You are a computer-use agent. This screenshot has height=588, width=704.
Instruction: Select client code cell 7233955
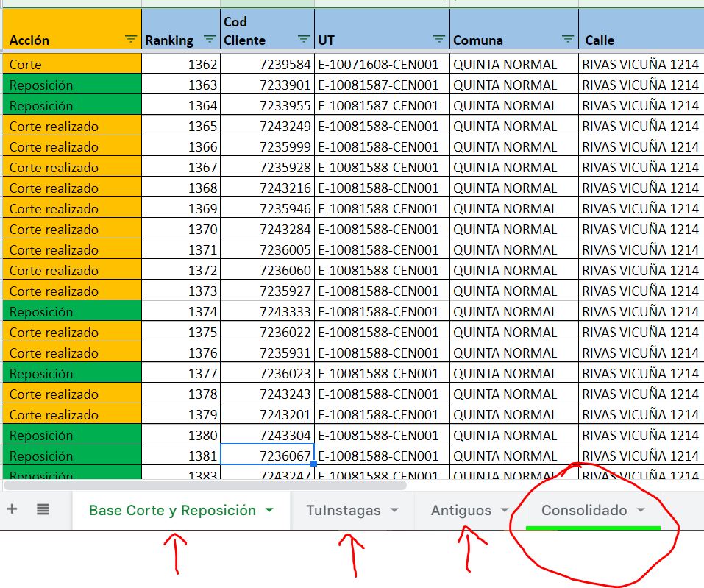point(267,105)
